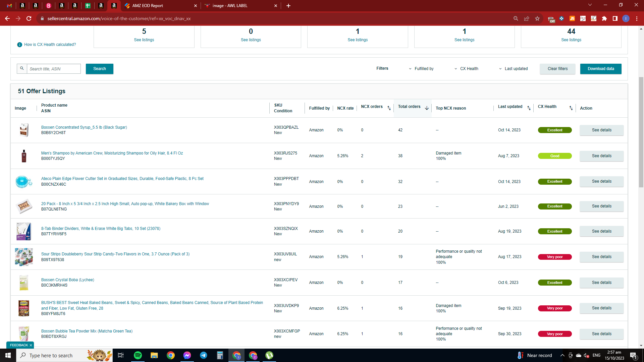
Task: Expand the CX Health filter dropdown
Action: coord(466,69)
